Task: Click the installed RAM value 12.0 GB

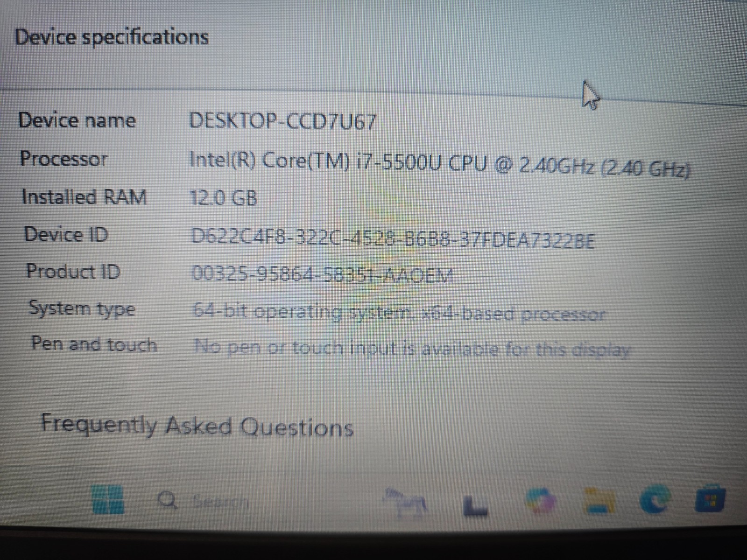Action: (224, 198)
